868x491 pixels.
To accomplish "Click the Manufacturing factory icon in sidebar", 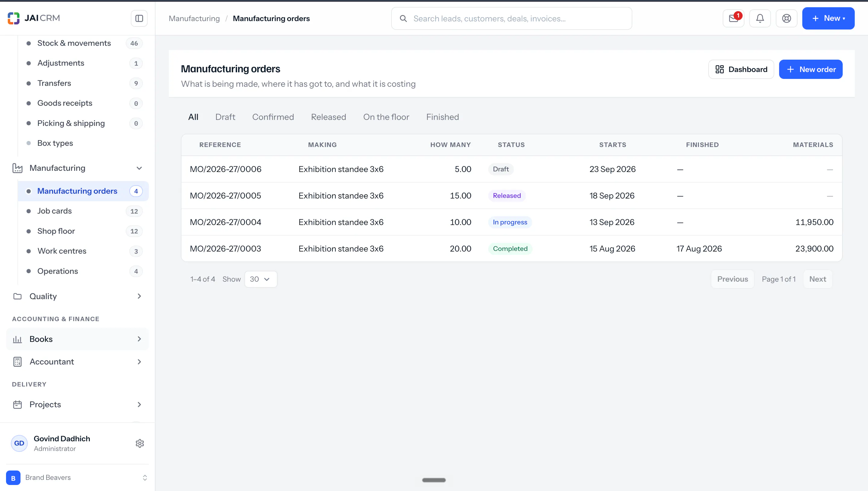I will (x=17, y=168).
